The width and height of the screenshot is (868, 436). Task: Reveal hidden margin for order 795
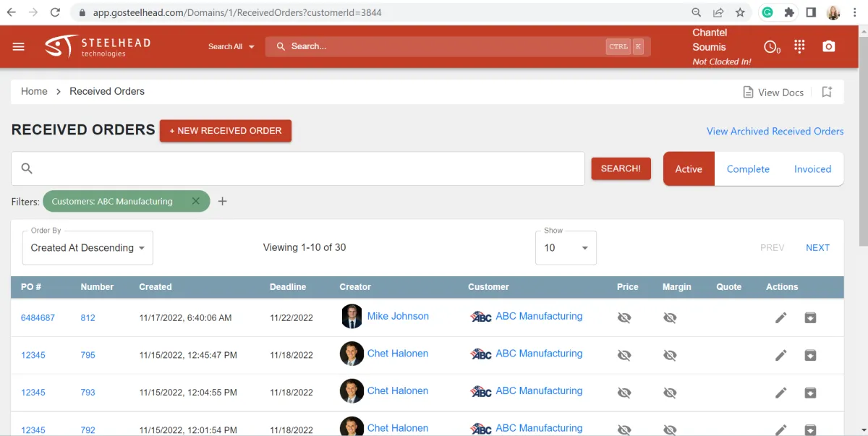(670, 355)
